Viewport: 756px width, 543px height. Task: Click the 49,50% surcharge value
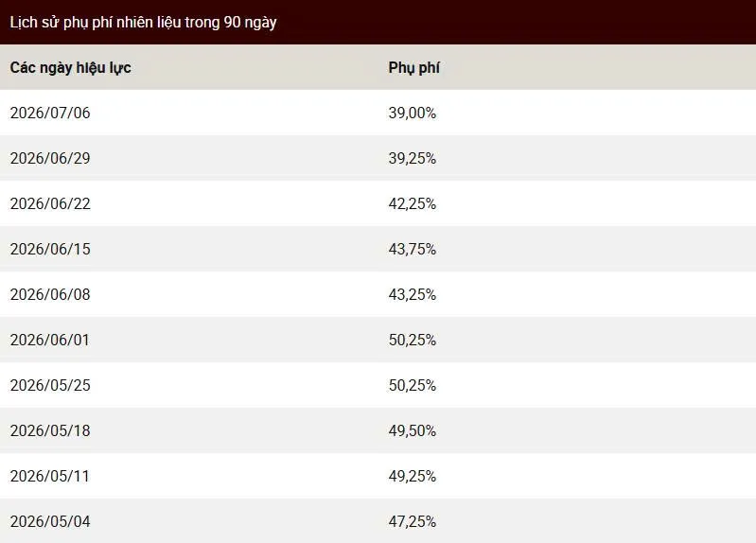tap(413, 430)
